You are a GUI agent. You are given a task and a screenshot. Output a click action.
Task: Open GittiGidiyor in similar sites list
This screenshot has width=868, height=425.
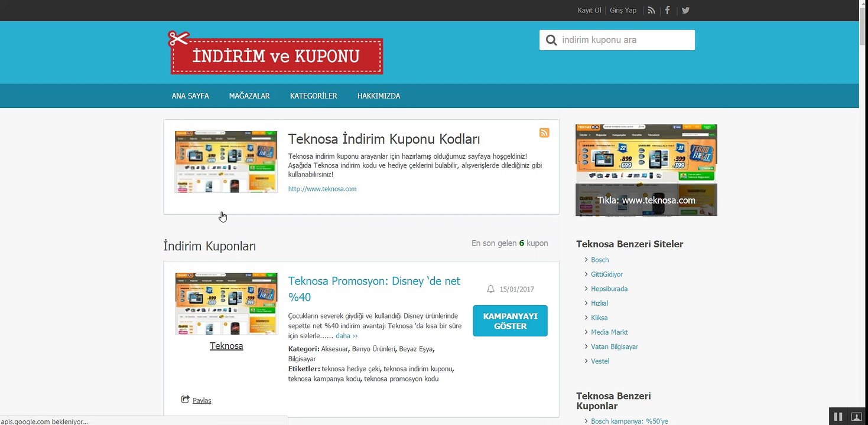point(607,274)
